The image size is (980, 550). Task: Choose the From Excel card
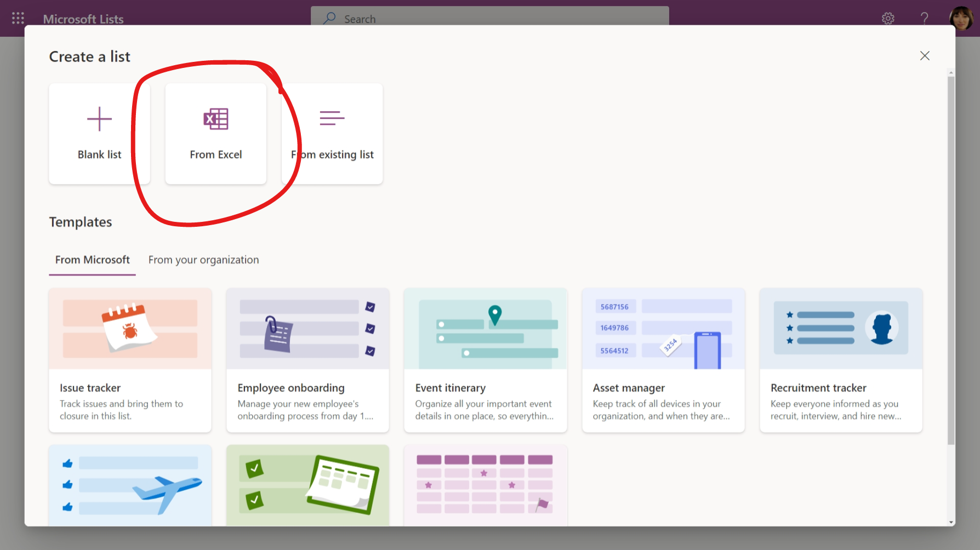216,134
